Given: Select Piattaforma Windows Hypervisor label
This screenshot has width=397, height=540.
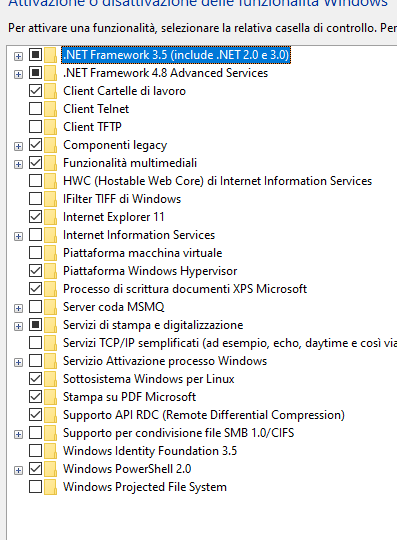Looking at the screenshot, I should pos(150,271).
